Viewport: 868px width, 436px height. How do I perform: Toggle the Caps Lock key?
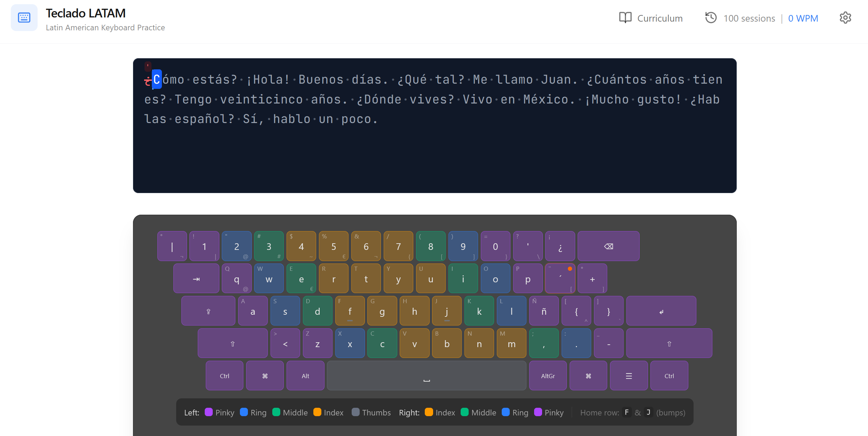coord(208,311)
